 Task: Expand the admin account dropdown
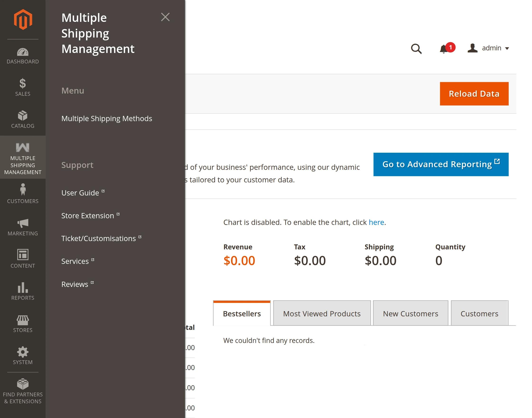click(488, 48)
